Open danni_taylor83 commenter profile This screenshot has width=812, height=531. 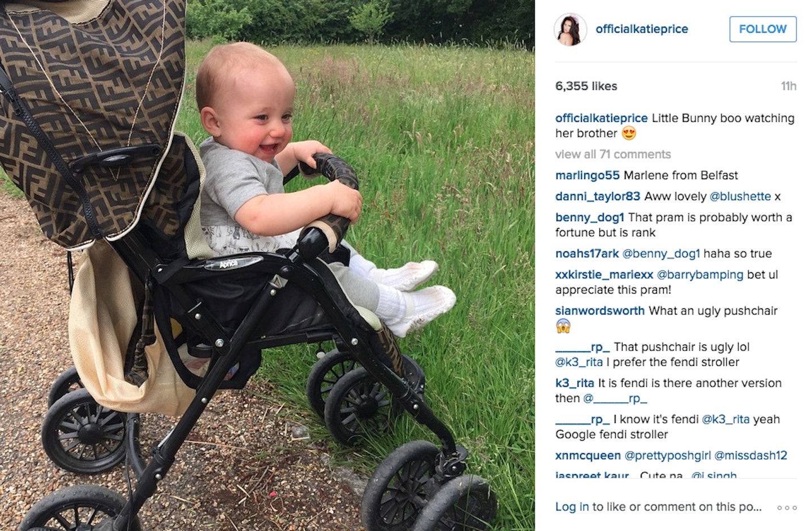click(x=598, y=196)
